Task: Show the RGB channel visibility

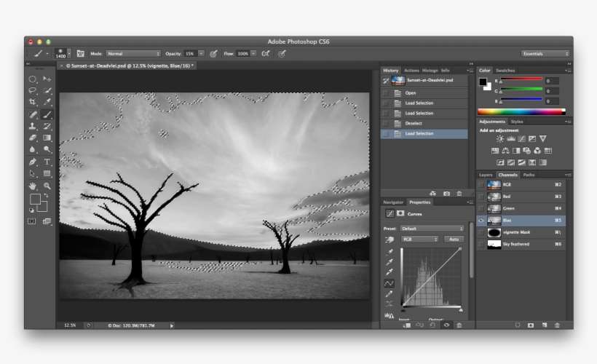Action: [x=481, y=185]
